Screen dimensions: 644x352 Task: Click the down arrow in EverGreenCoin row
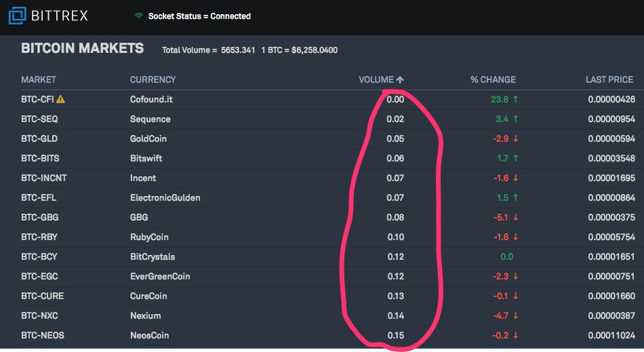515,277
